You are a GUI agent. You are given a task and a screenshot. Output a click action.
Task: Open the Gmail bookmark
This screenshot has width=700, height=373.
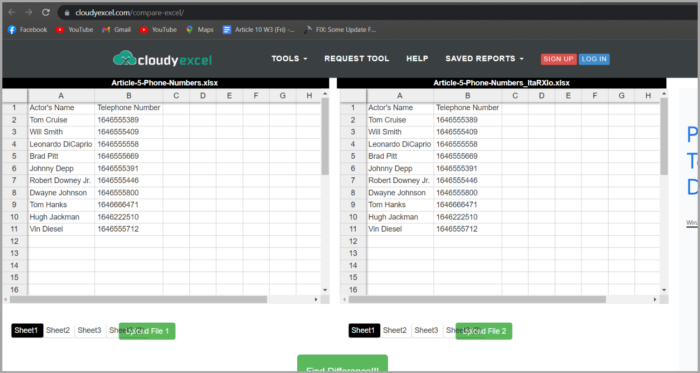pos(116,30)
